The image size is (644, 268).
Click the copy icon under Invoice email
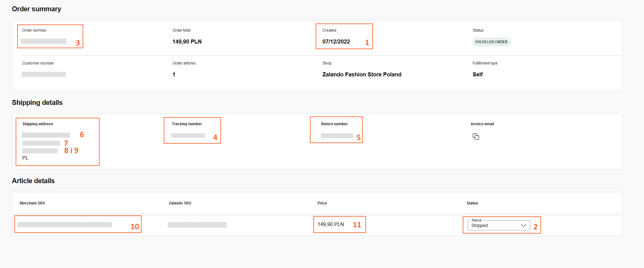[x=476, y=137]
